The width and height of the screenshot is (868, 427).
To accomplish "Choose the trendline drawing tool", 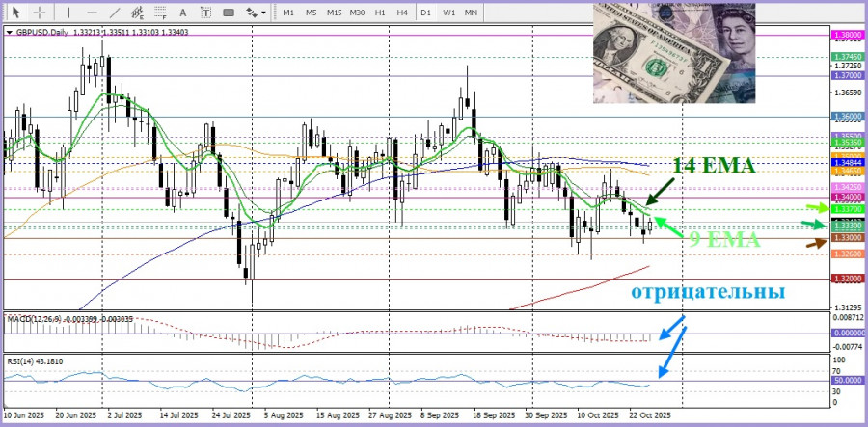I will coord(117,13).
